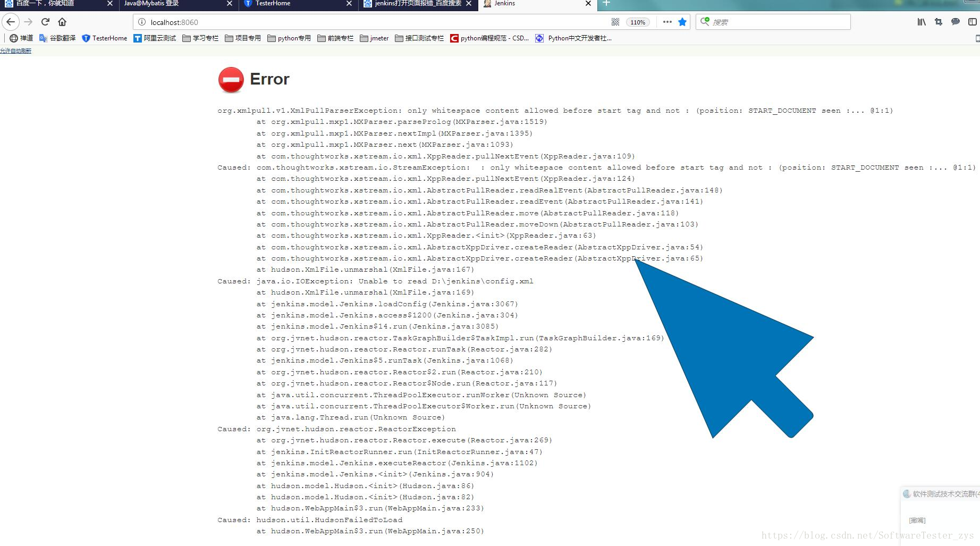Switch to the jenkins打开页面报错 search tab
Screen dimensions: 980x546
coord(412,3)
